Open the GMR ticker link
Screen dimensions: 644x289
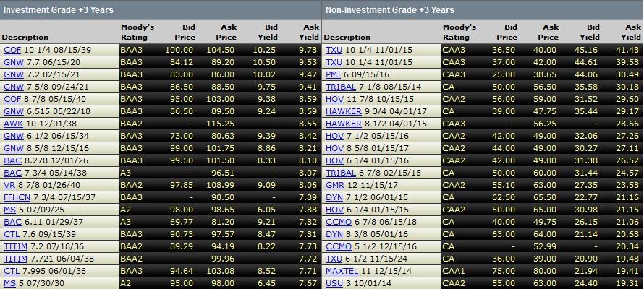pyautogui.click(x=335, y=185)
